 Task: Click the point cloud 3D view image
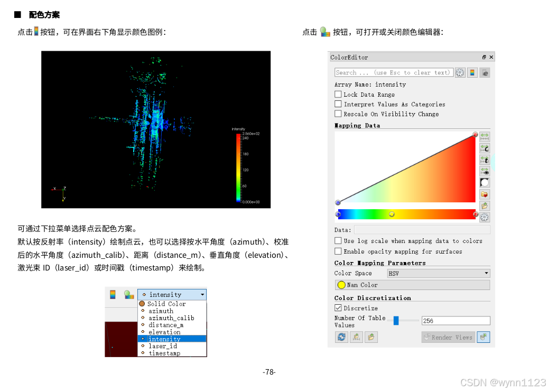156,129
